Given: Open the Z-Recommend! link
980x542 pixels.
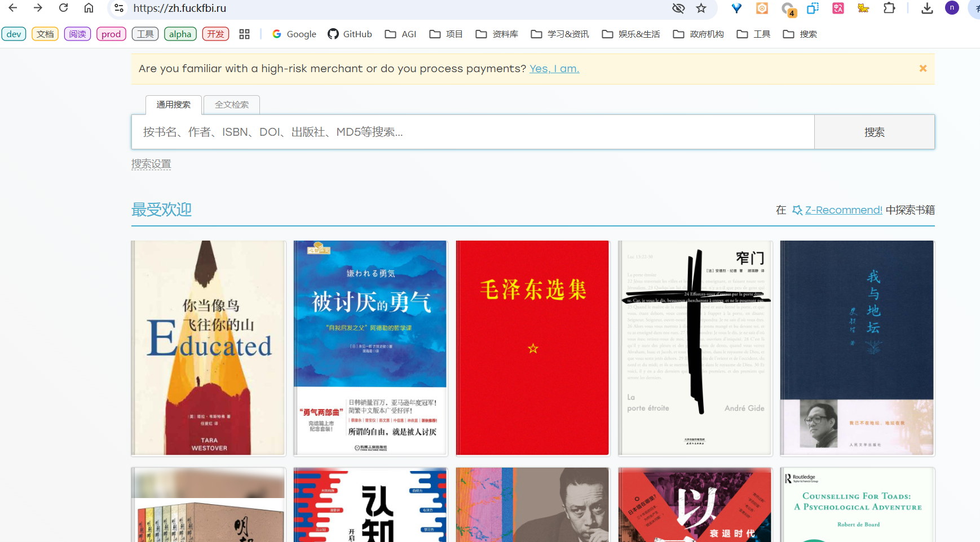Looking at the screenshot, I should click(x=843, y=210).
